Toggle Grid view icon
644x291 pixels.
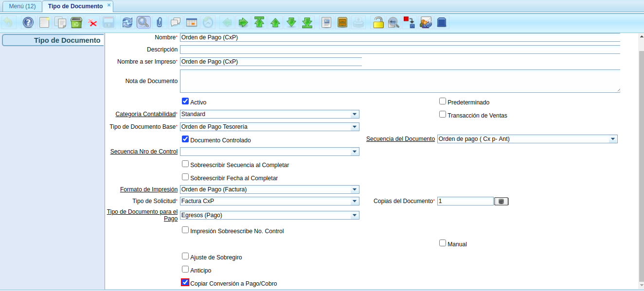192,22
